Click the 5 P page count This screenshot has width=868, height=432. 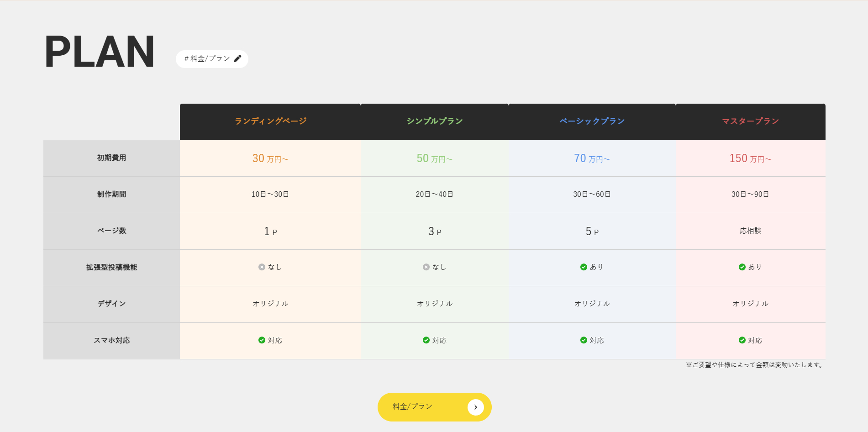(x=592, y=232)
